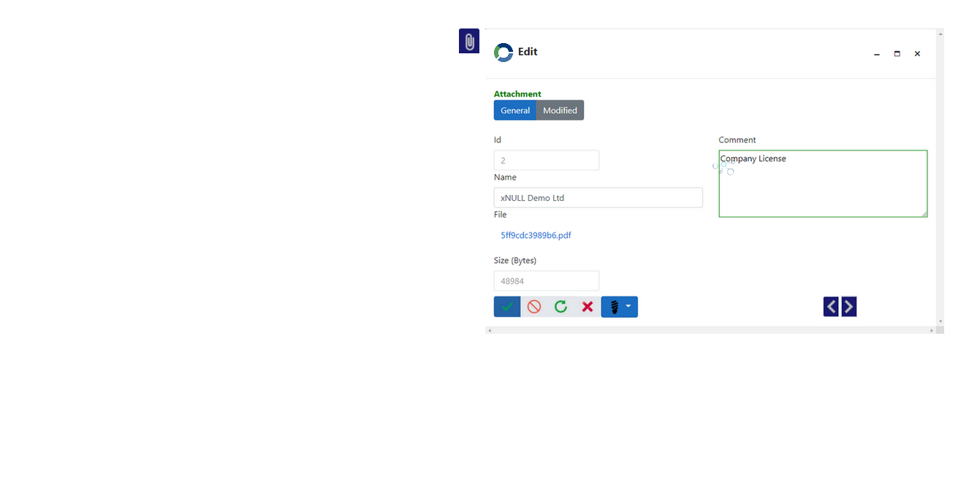Click the red cancel circle icon
Image resolution: width=980 pixels, height=501 pixels.
tap(534, 307)
